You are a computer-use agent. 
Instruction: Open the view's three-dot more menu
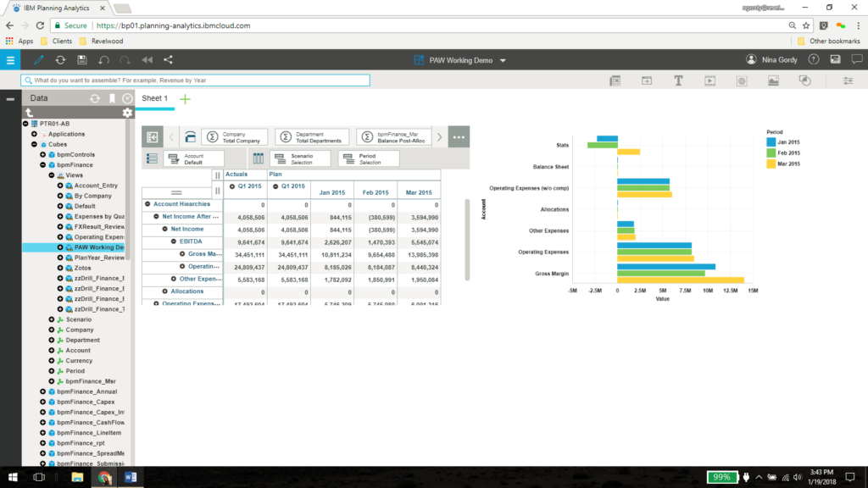459,137
